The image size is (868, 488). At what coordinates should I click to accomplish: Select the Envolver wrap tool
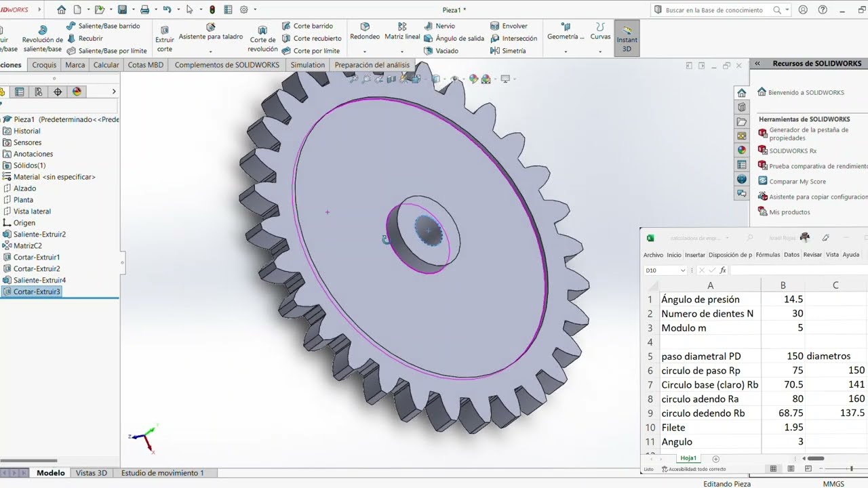coord(509,26)
